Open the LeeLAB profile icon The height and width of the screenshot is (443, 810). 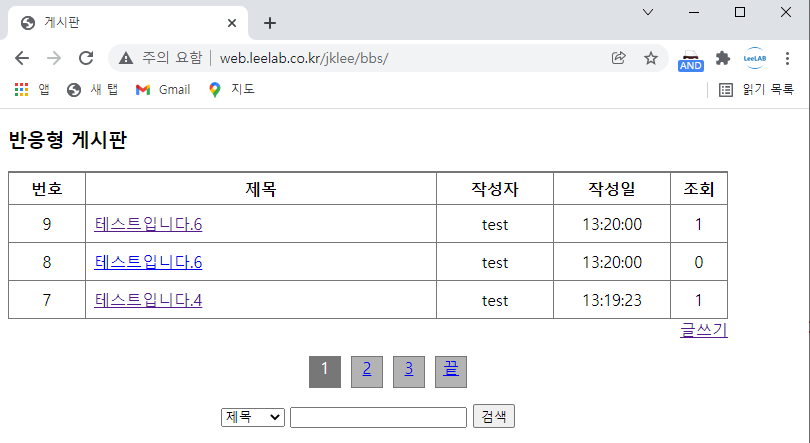click(755, 58)
